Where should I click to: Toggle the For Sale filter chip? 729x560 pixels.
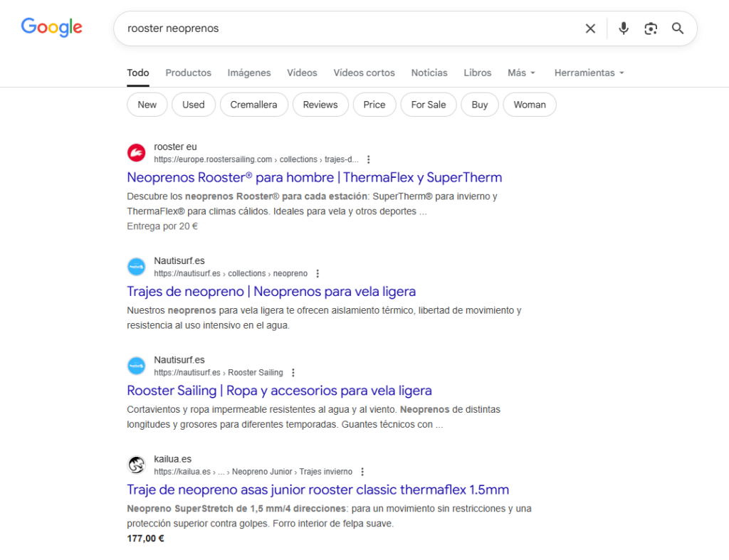[x=428, y=105]
